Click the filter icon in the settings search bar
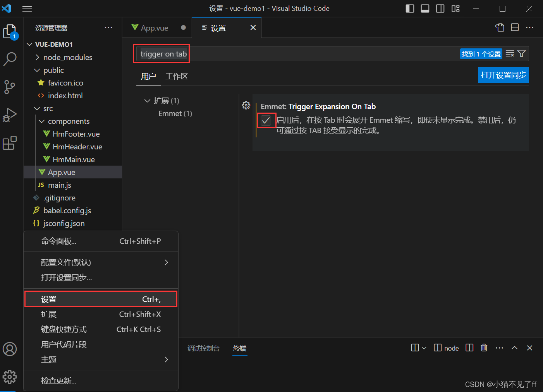 click(x=522, y=53)
